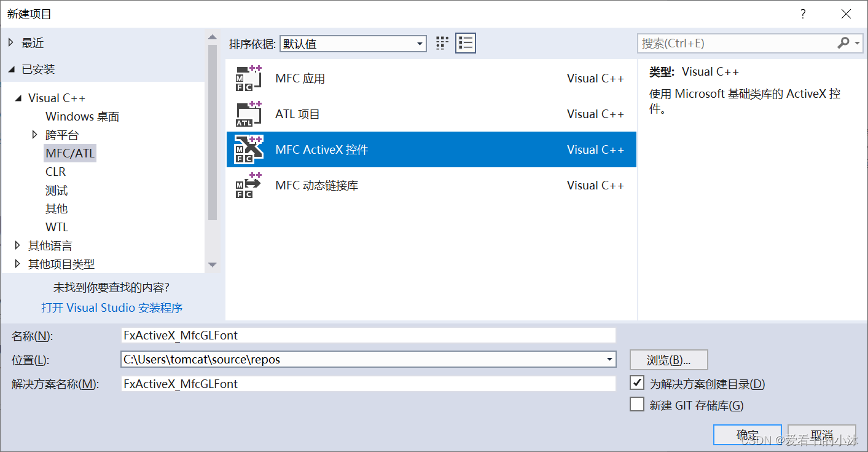Click the 解决方案名称 input field

pyautogui.click(x=368, y=384)
